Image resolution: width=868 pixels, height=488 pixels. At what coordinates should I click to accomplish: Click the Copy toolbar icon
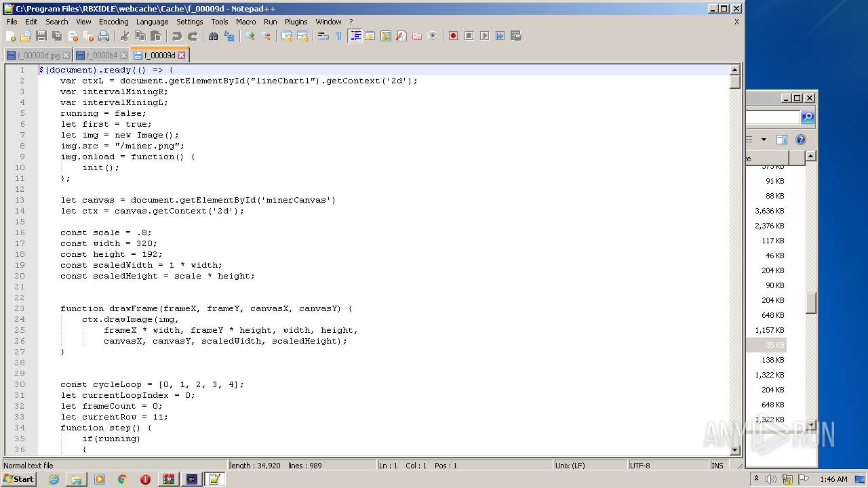[x=140, y=36]
